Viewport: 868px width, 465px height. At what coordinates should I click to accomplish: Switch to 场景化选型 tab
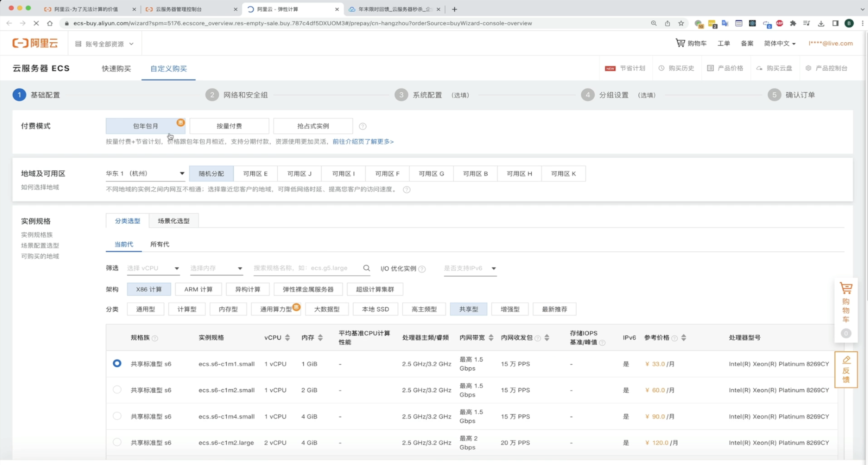tap(174, 221)
